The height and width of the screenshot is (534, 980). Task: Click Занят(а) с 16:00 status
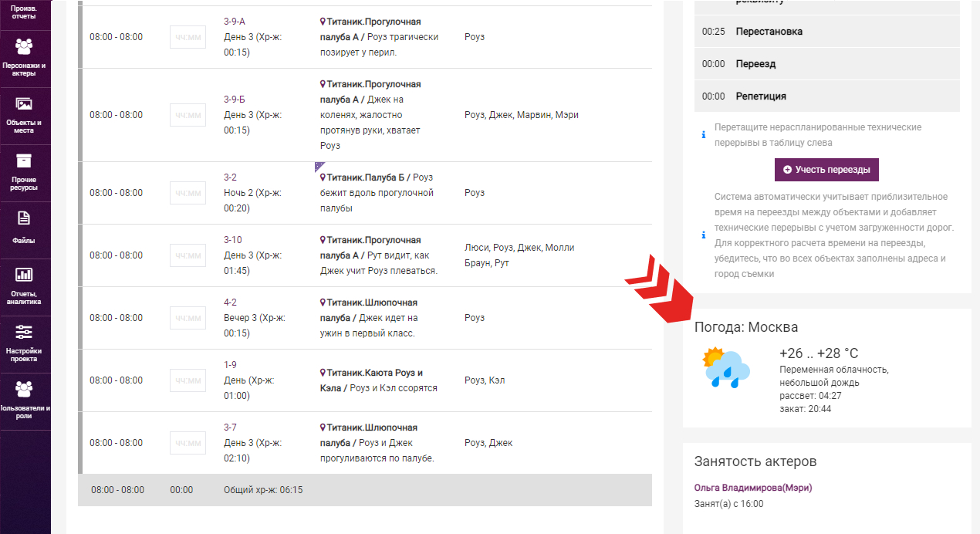[729, 504]
